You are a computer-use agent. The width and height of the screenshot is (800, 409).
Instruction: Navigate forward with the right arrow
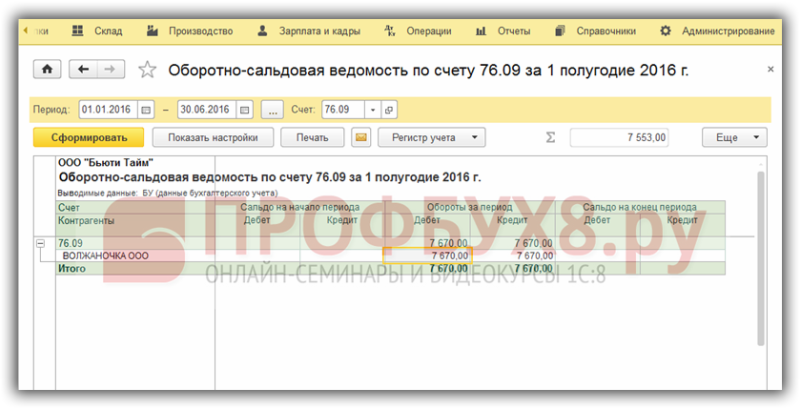tap(110, 69)
